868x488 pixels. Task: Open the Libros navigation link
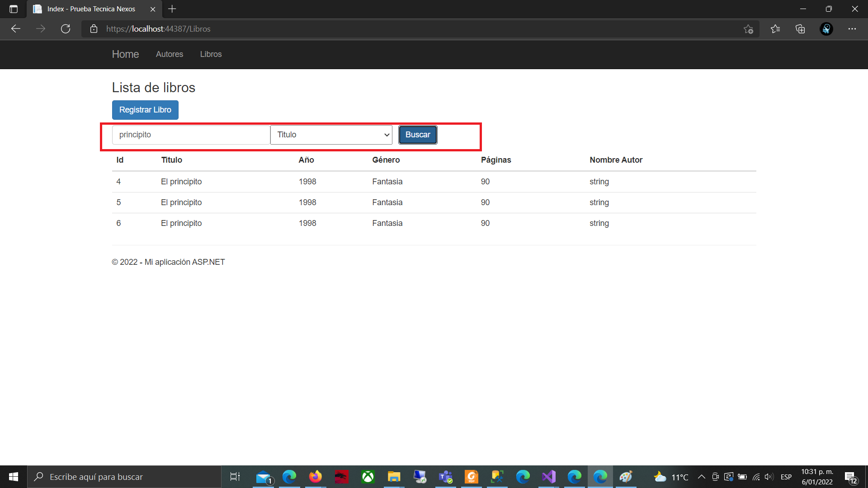point(211,54)
